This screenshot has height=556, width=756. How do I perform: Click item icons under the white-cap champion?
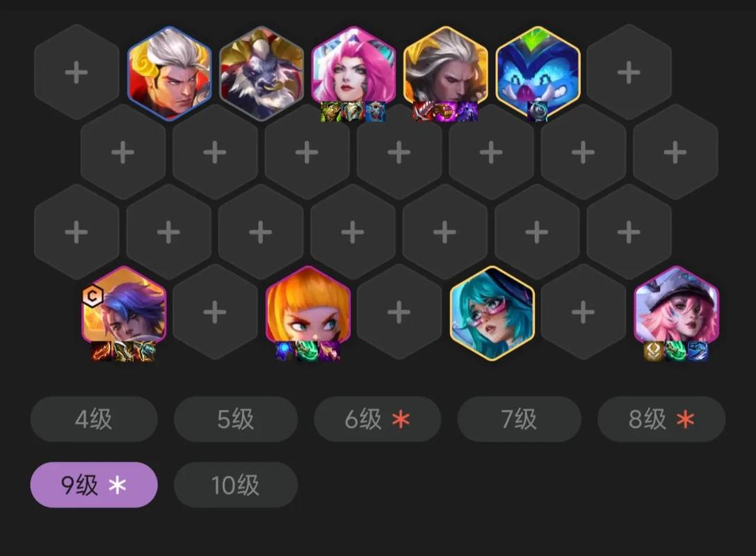click(x=676, y=351)
